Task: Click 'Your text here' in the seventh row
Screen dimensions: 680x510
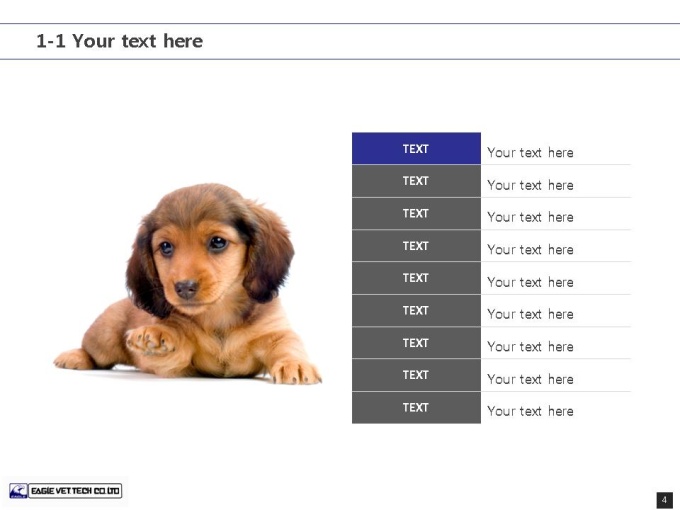Action: (530, 347)
